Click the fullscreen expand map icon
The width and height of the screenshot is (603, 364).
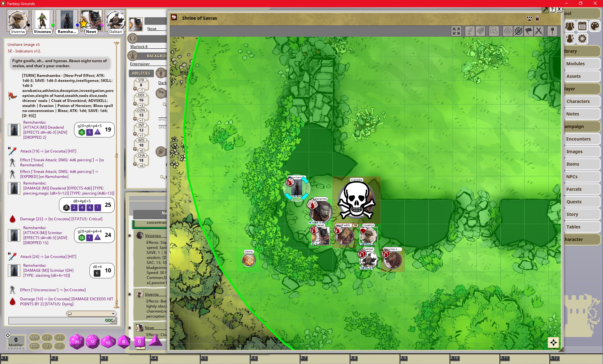pyautogui.click(x=456, y=31)
